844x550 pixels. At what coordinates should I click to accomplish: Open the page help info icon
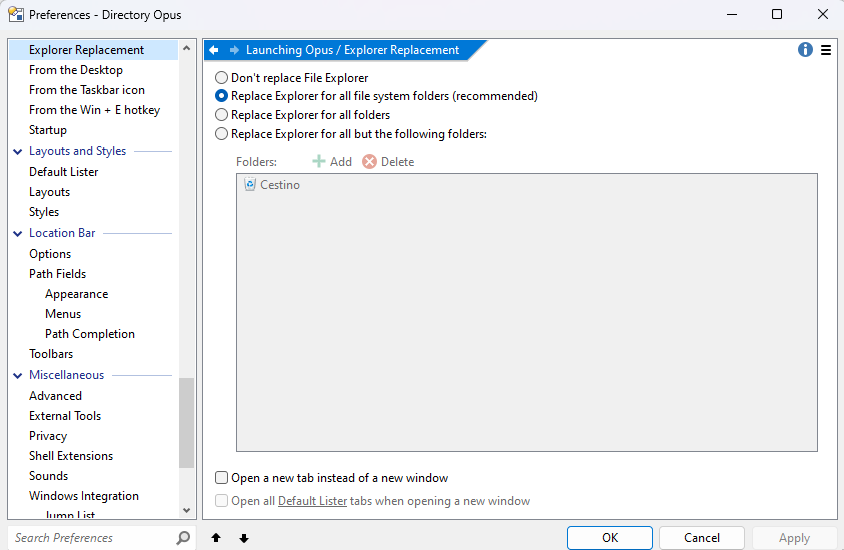pos(805,50)
